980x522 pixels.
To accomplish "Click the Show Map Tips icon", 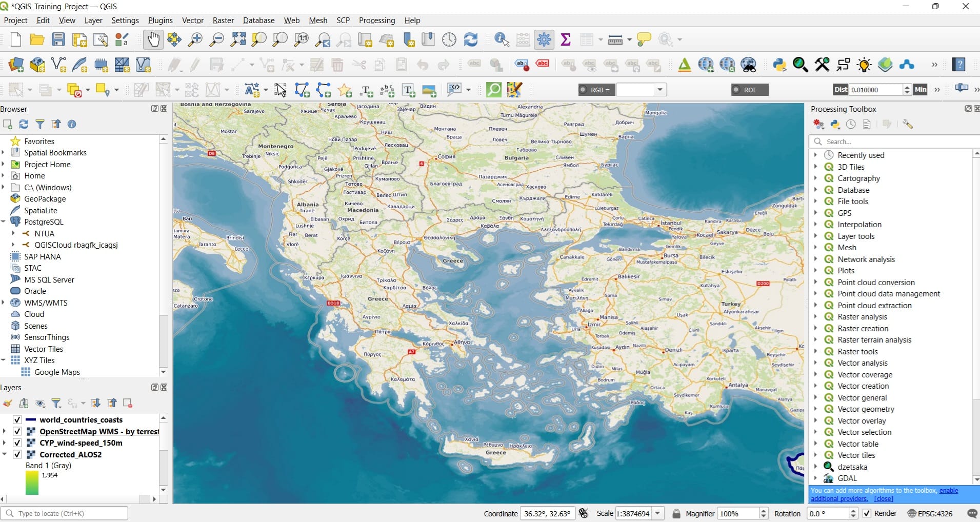I will [x=644, y=39].
